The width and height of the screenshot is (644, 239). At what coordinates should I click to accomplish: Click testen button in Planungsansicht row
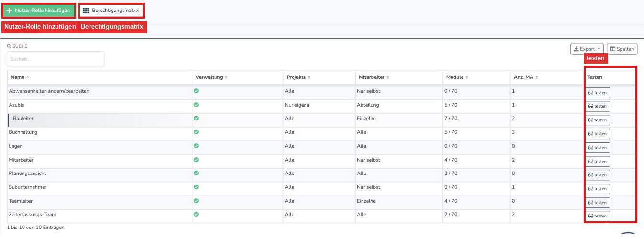[x=598, y=175]
